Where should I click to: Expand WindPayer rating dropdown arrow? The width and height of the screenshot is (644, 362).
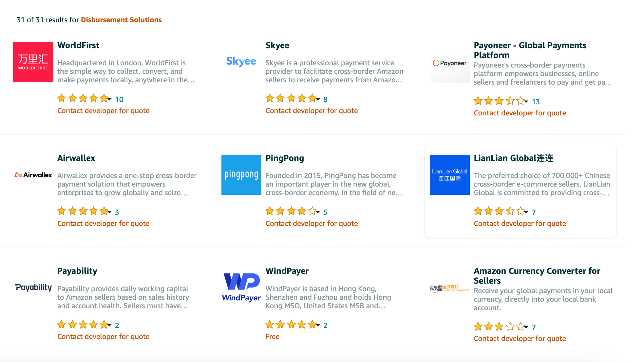pos(318,325)
